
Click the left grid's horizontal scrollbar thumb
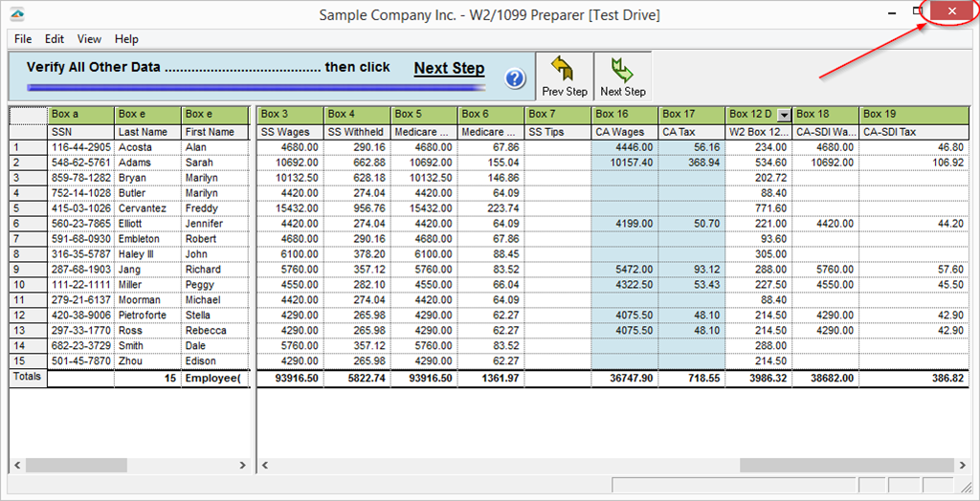tap(76, 466)
